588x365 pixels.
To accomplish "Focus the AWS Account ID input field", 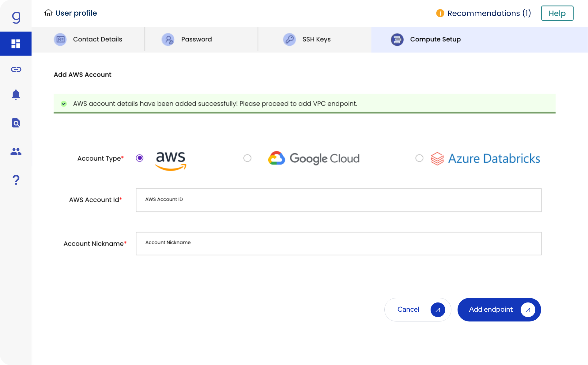I will tap(338, 200).
